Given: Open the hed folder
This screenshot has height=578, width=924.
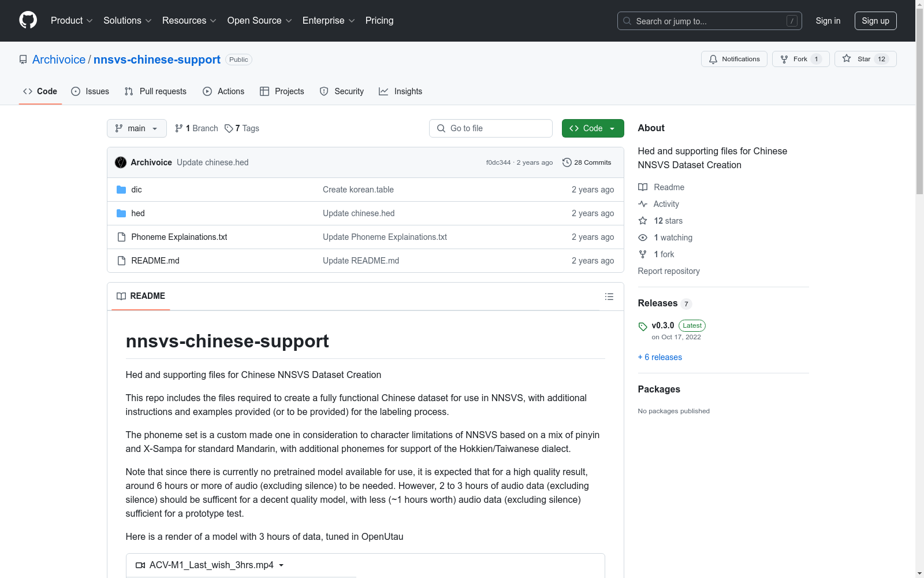Looking at the screenshot, I should [138, 213].
